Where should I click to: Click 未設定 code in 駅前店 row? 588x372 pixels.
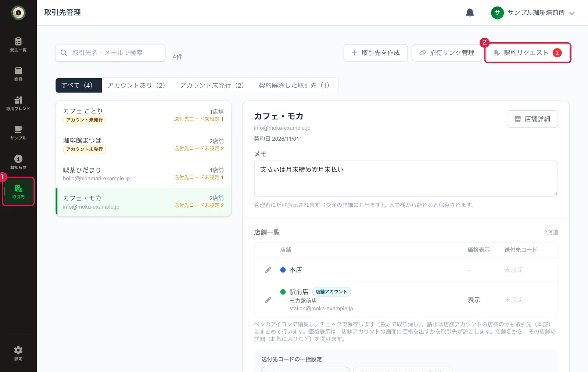point(514,300)
